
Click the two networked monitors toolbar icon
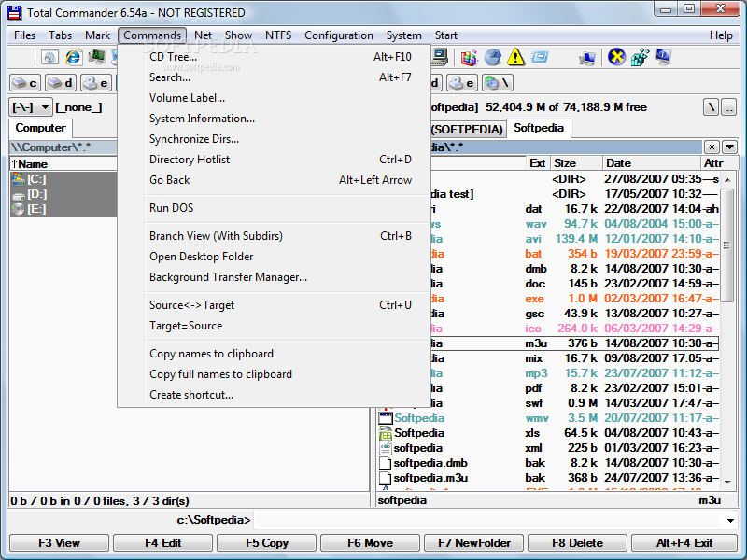click(587, 58)
